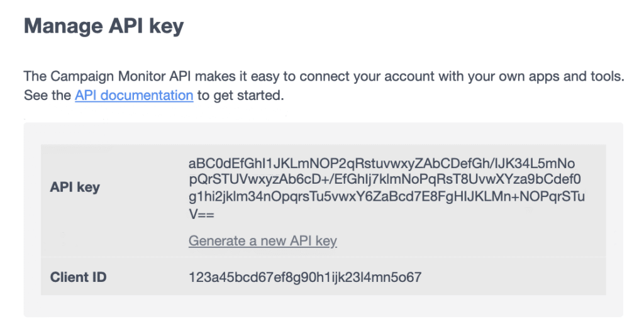Click the API key row label
The height and width of the screenshot is (331, 644).
(x=75, y=188)
